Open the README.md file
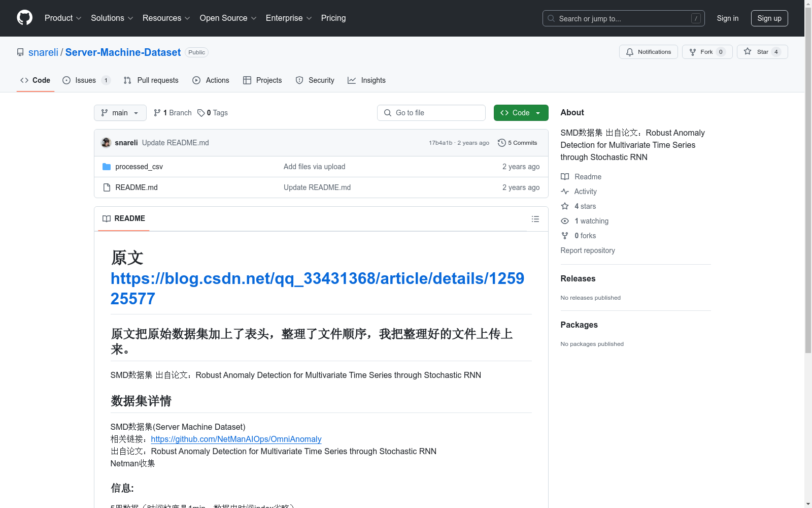The width and height of the screenshot is (812, 508). pos(137,187)
